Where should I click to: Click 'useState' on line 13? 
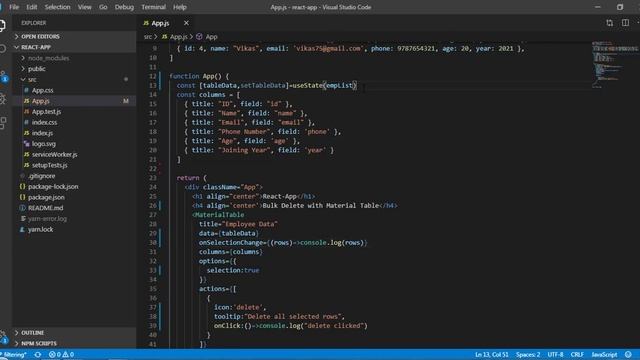(x=307, y=85)
